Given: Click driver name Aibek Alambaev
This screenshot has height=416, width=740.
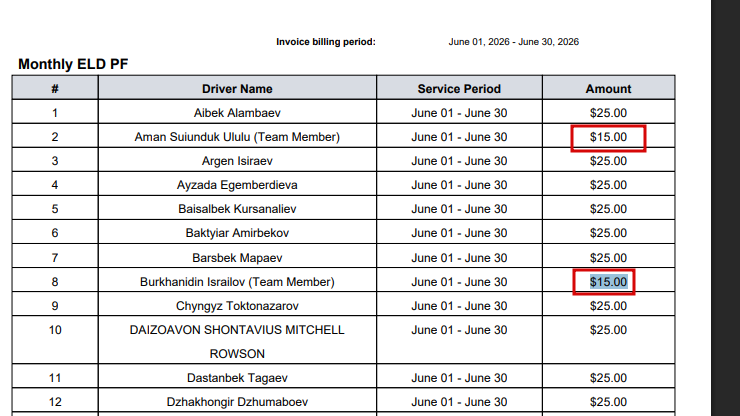Looking at the screenshot, I should tap(237, 113).
